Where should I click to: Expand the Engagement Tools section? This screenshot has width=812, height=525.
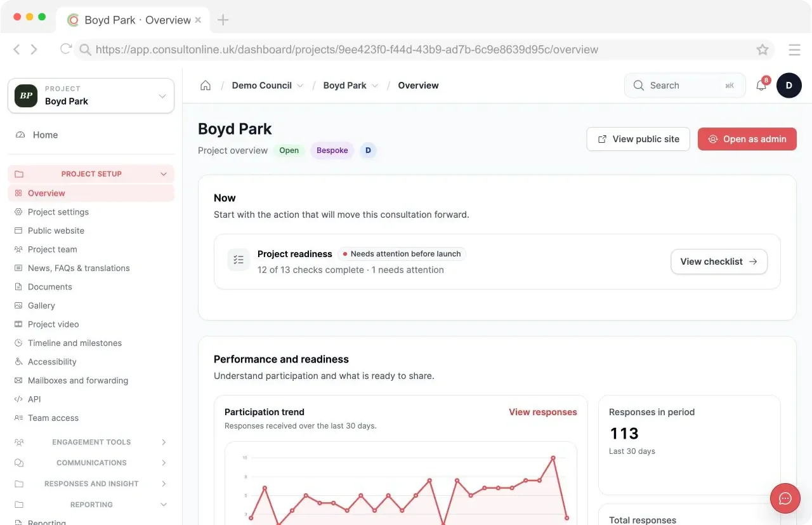(x=91, y=442)
